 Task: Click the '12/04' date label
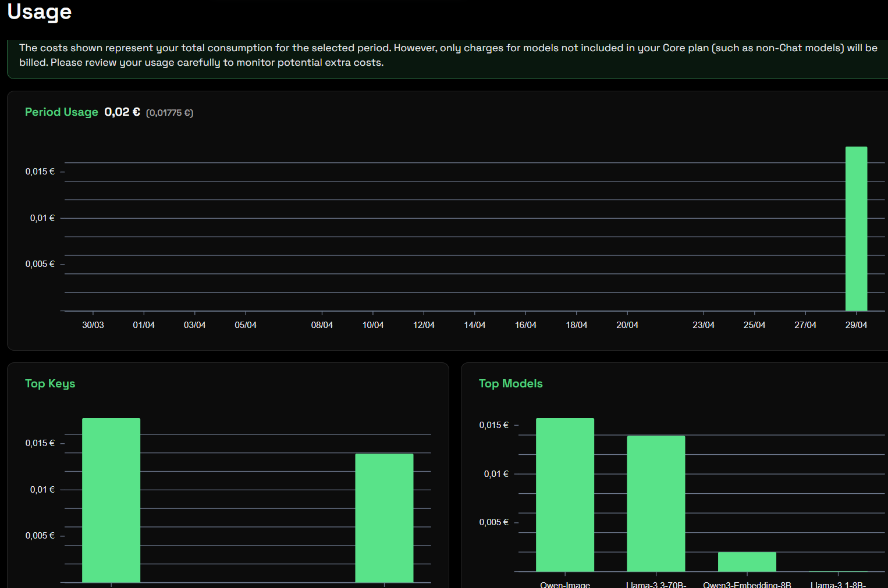point(424,325)
